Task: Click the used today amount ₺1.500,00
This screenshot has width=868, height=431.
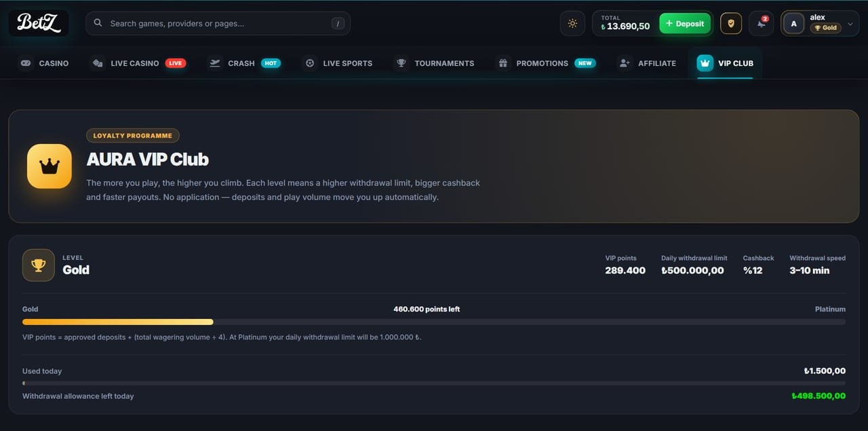Action: 825,371
